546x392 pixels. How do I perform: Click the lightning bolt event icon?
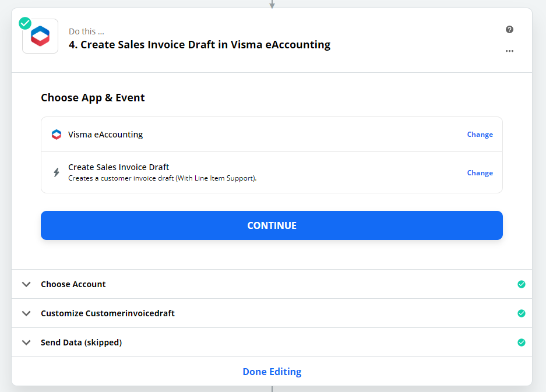57,172
